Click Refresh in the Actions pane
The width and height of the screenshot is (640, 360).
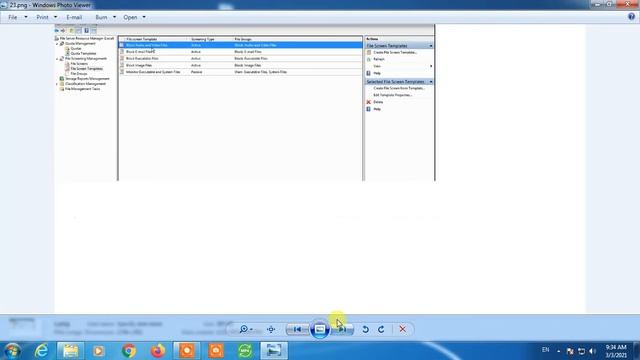point(379,59)
